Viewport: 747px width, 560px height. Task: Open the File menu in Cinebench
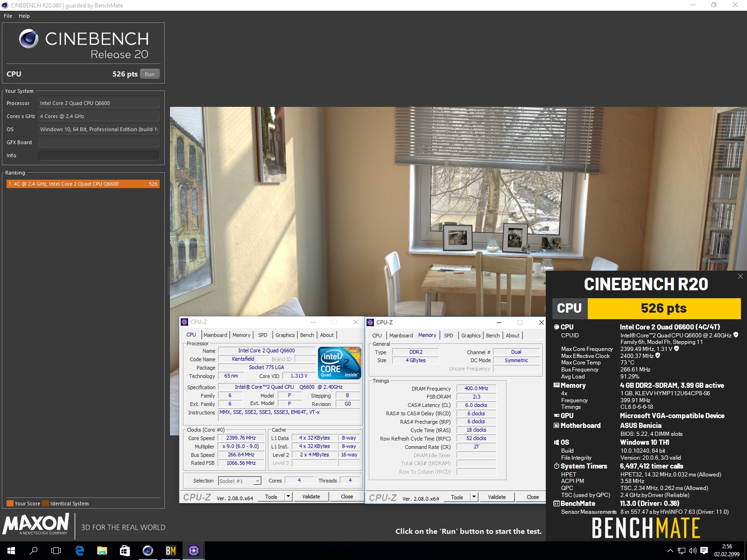8,16
